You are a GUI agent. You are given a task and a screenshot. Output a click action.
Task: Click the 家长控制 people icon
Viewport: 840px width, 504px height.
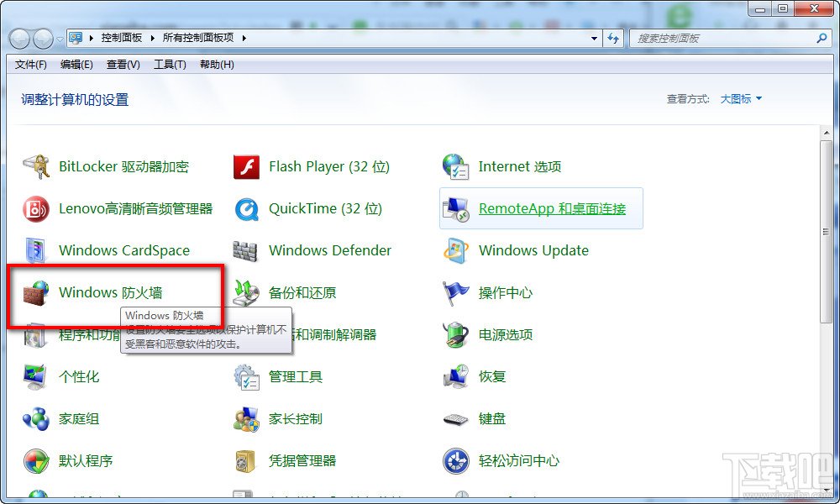[x=246, y=418]
